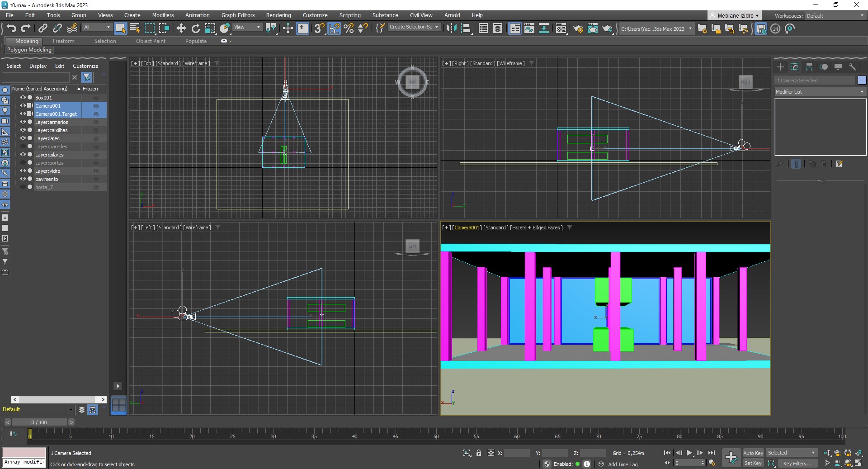Screen dimensions: 868x469
Task: Select the Move tool in main toolbar
Action: click(x=181, y=28)
